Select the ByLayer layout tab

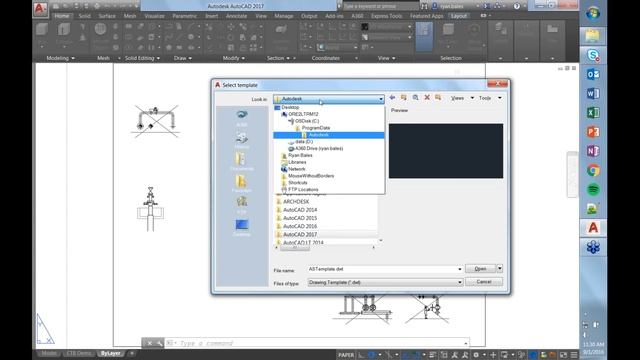pyautogui.click(x=111, y=353)
